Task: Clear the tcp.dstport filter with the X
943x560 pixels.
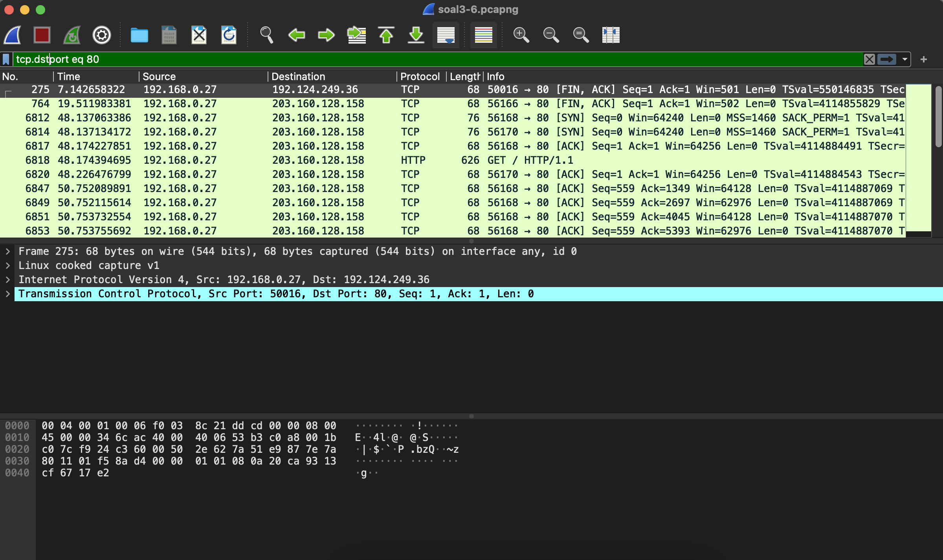Action: coord(870,59)
